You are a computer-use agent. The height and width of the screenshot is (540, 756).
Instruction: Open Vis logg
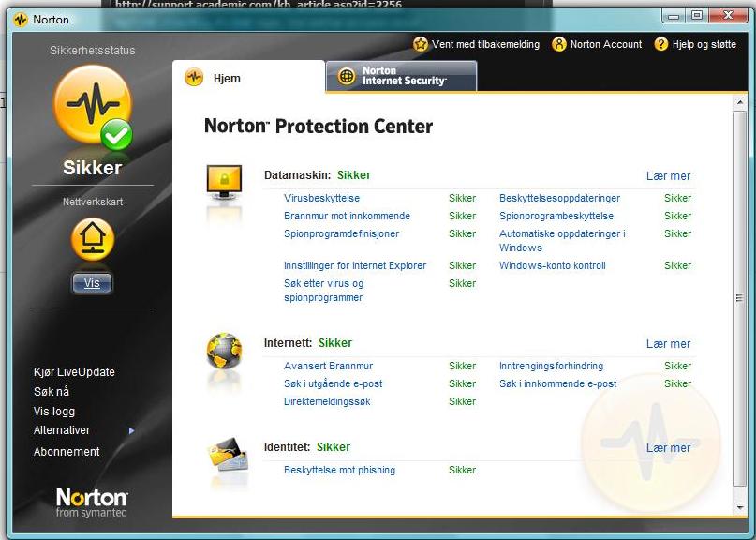pyautogui.click(x=54, y=412)
